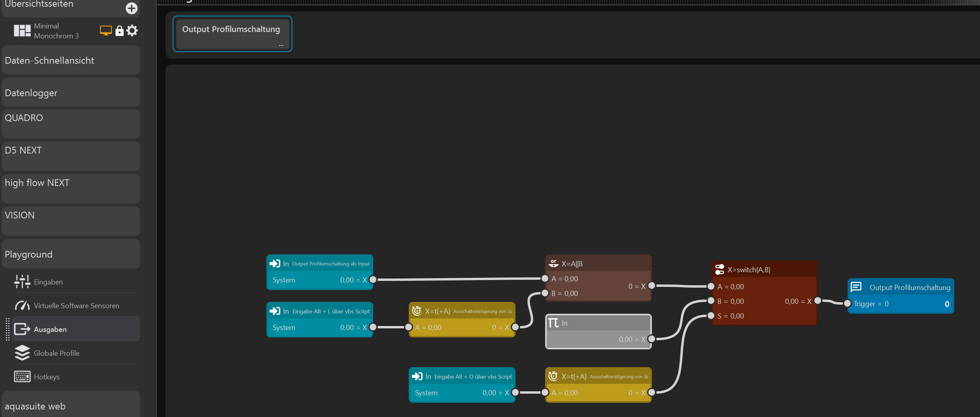Click the Minimal Monochrom 3 layout icon
Viewport: 980px width, 417px height.
coord(22,31)
